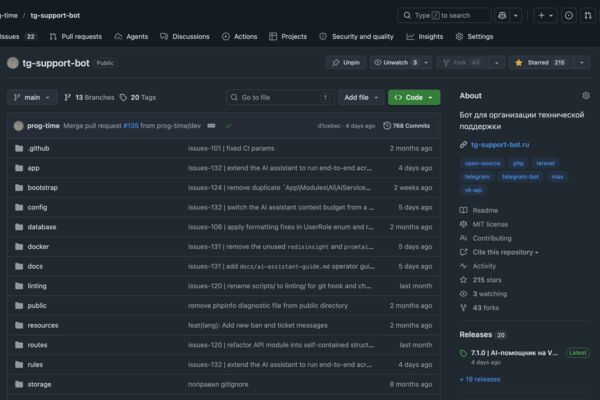
Task: Select the laravel topic tag
Action: click(545, 163)
